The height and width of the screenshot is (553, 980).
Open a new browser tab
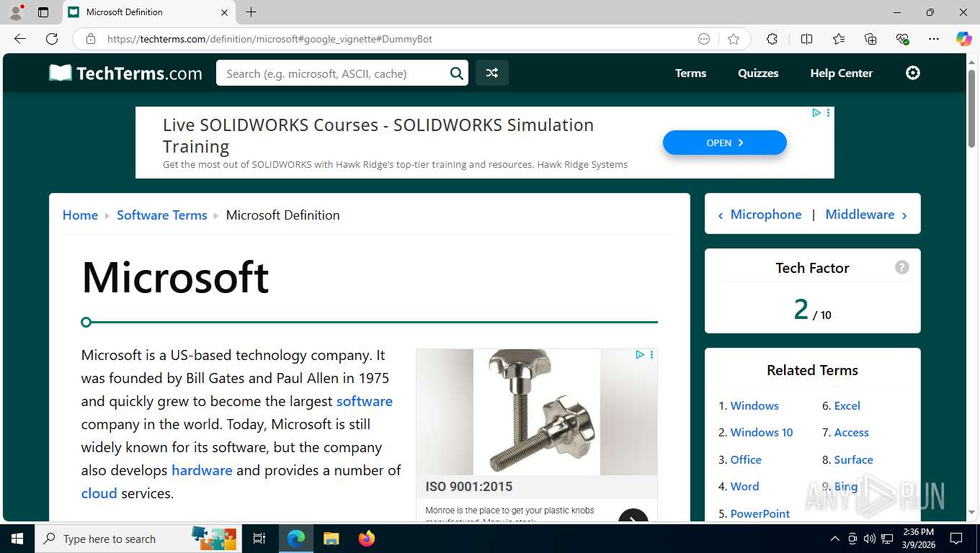pyautogui.click(x=251, y=12)
